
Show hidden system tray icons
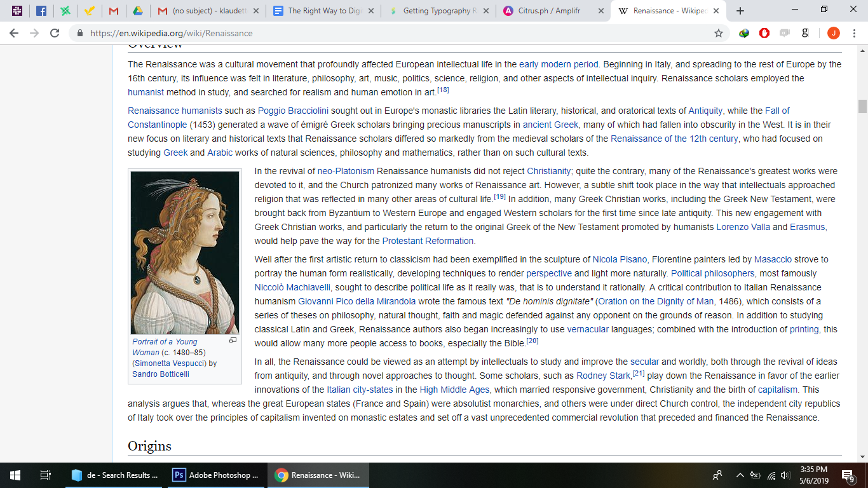[740, 475]
